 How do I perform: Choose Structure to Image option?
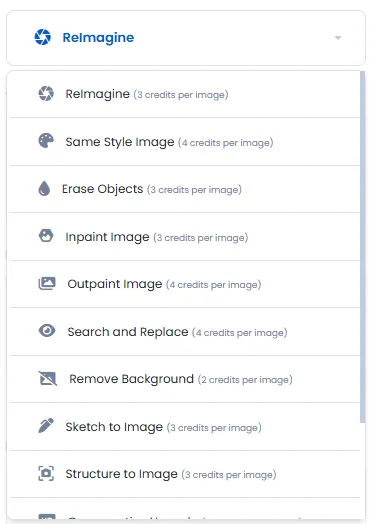(x=186, y=474)
